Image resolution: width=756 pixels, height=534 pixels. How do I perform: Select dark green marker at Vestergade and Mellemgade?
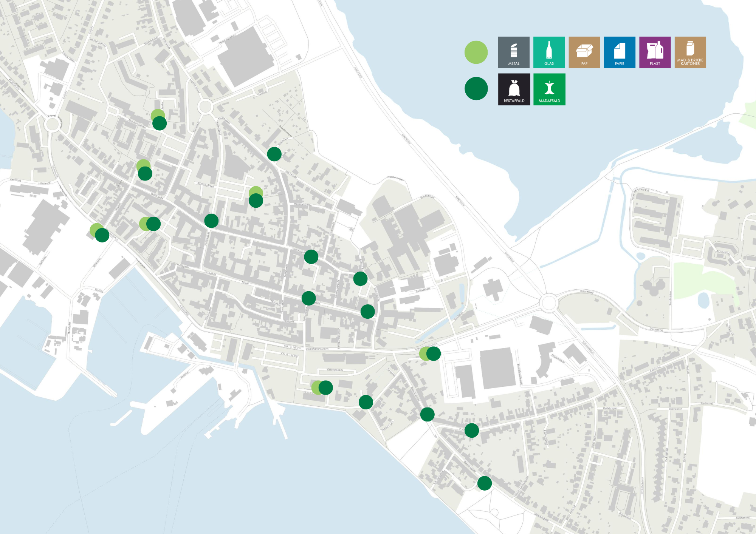(x=211, y=221)
